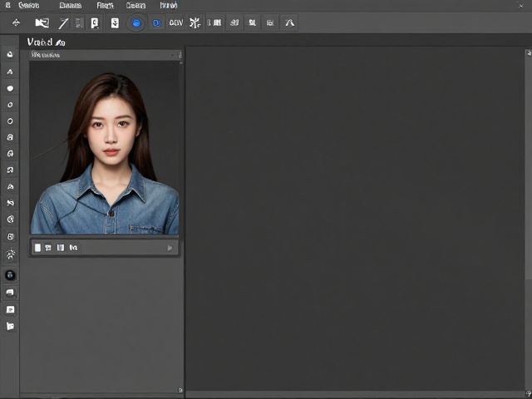
Task: Click the small corner icon of the left panel
Action: point(180,390)
